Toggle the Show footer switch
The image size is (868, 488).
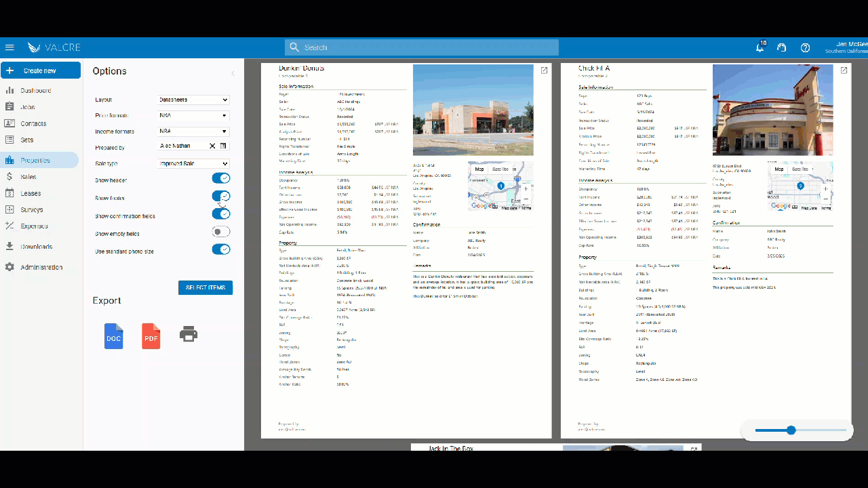(221, 197)
